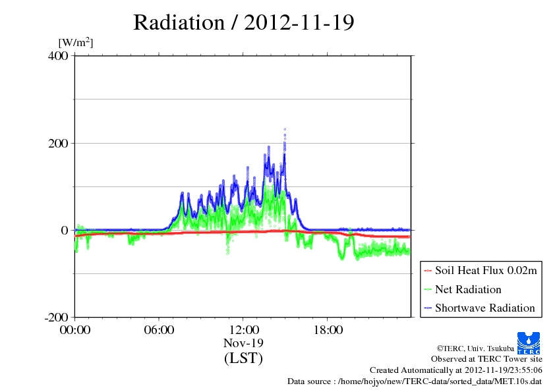Click the 400 y-axis label
This screenshot has height=392, width=555.
click(58, 56)
